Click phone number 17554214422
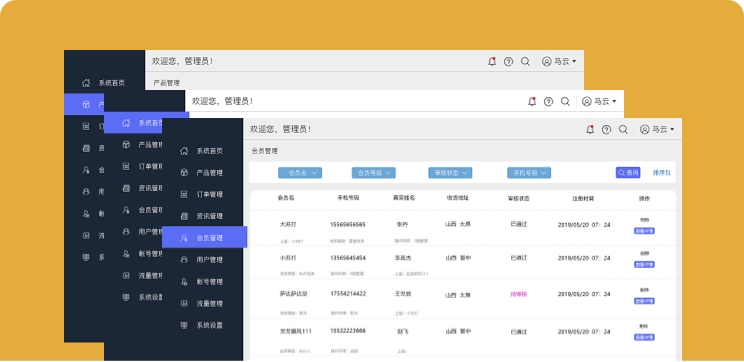 (348, 294)
